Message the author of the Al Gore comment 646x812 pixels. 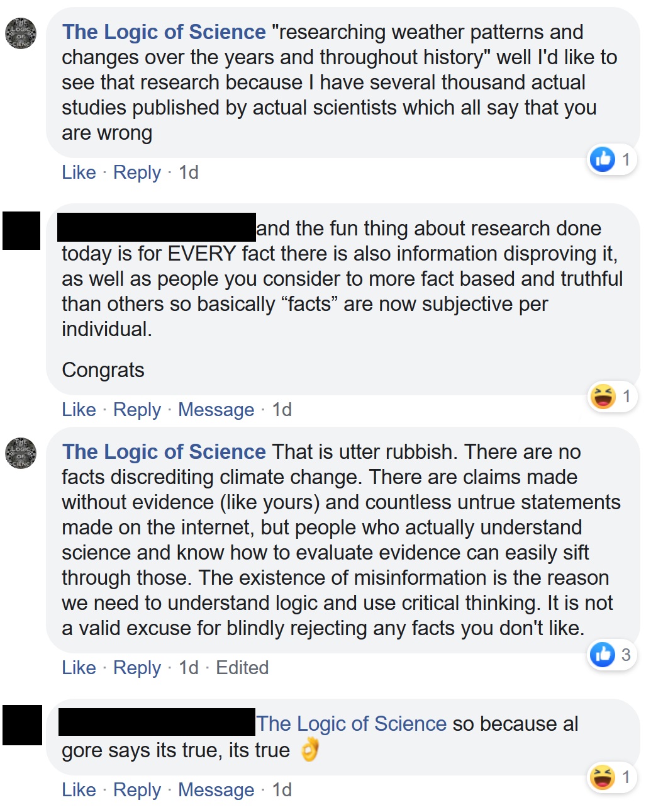[x=216, y=790]
